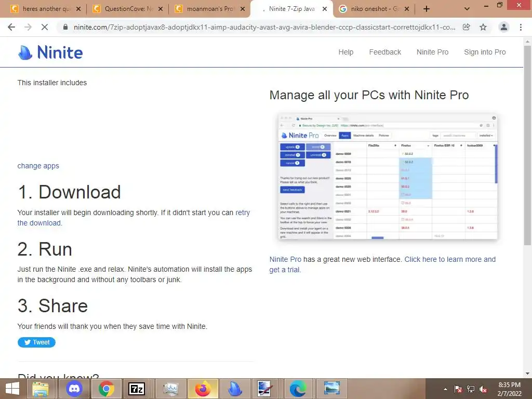The width and height of the screenshot is (532, 399).
Task: Click the padlock site info icon
Action: pos(65,27)
